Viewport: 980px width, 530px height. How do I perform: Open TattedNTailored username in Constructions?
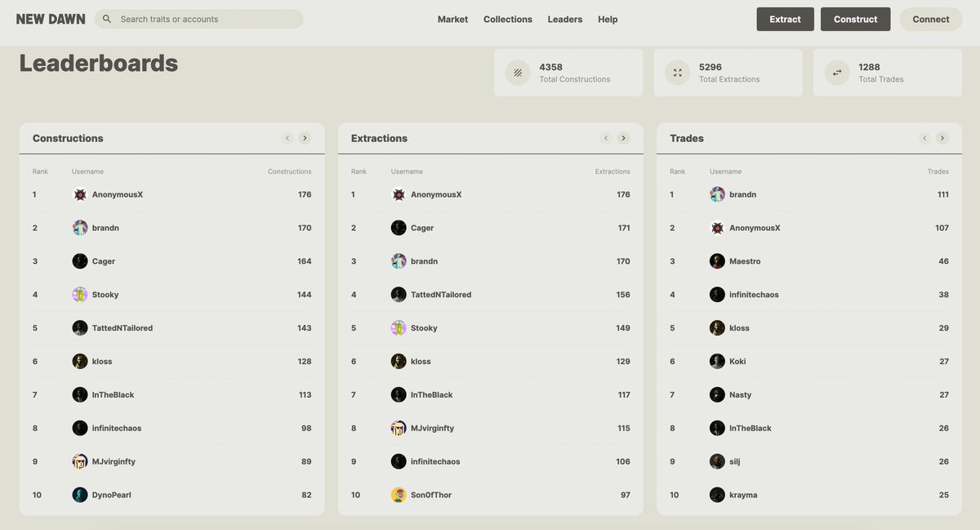(122, 328)
